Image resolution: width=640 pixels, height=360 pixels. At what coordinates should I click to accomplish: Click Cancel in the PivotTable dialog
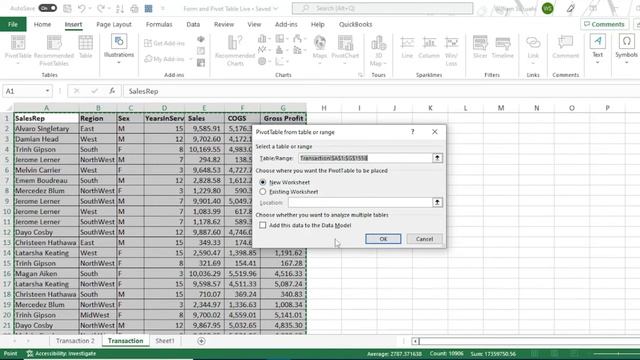pyautogui.click(x=424, y=239)
